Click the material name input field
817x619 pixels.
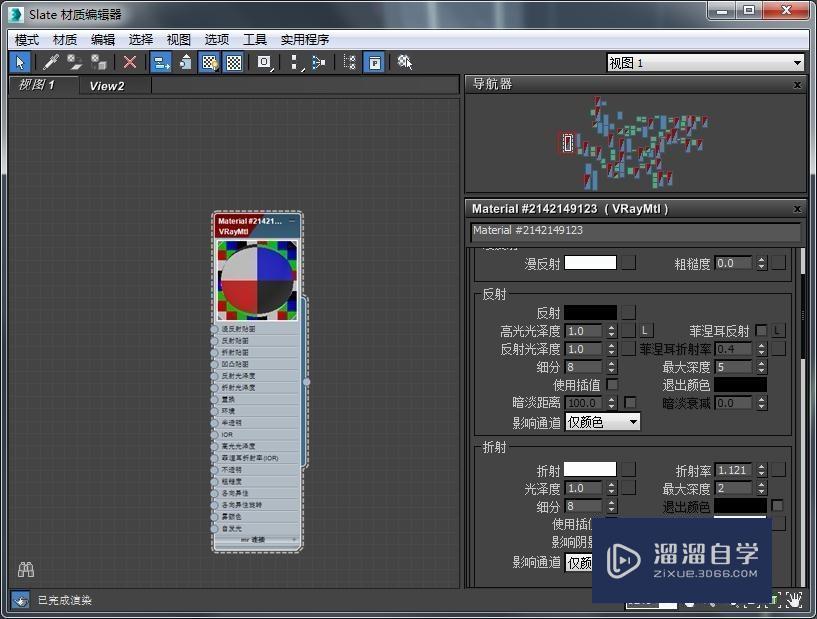pyautogui.click(x=636, y=231)
